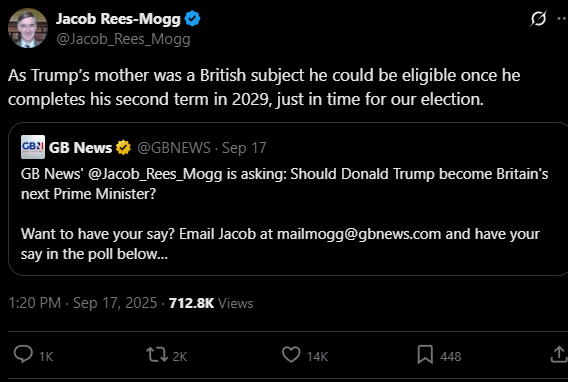
Task: Click the 1:20 PM Sep 17, 2025 timestamp
Action: (83, 303)
